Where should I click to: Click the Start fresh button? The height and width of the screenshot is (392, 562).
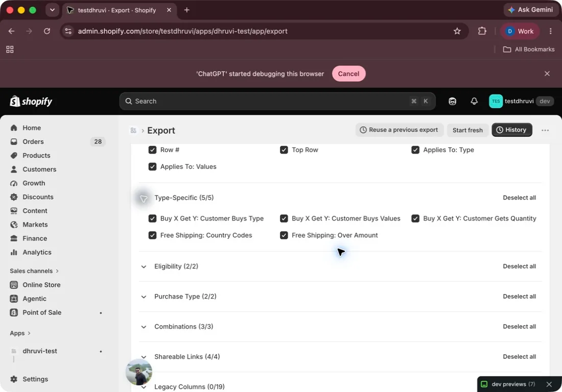tap(467, 130)
